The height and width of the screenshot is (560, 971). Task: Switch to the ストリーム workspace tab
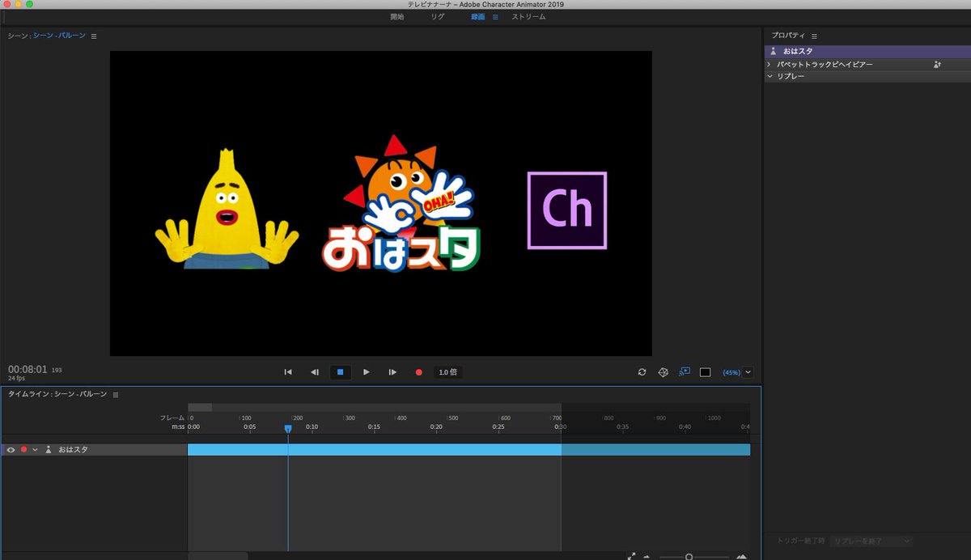[x=528, y=16]
